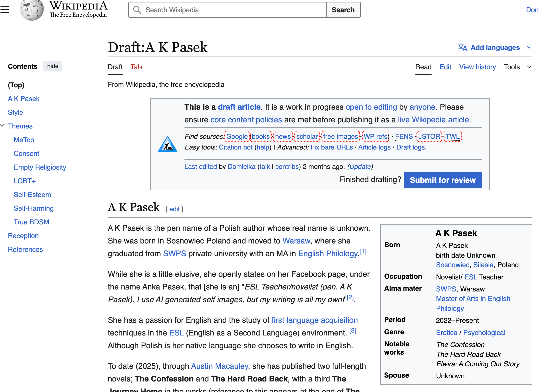Open the JSTOR source link
This screenshot has height=392, width=539.
(429, 136)
